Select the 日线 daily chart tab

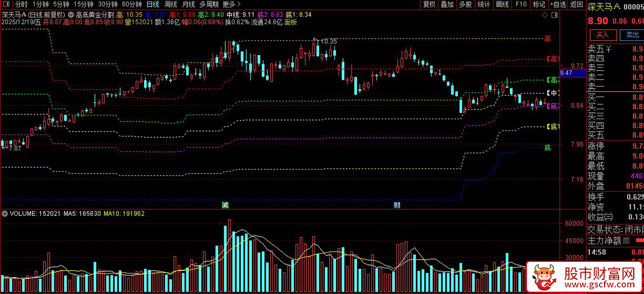coord(153,5)
